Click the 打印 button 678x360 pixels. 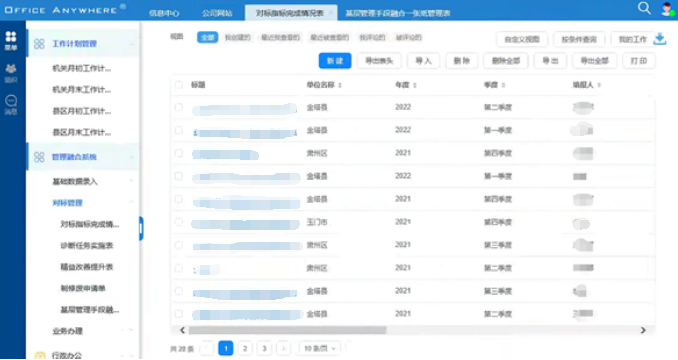click(x=639, y=61)
